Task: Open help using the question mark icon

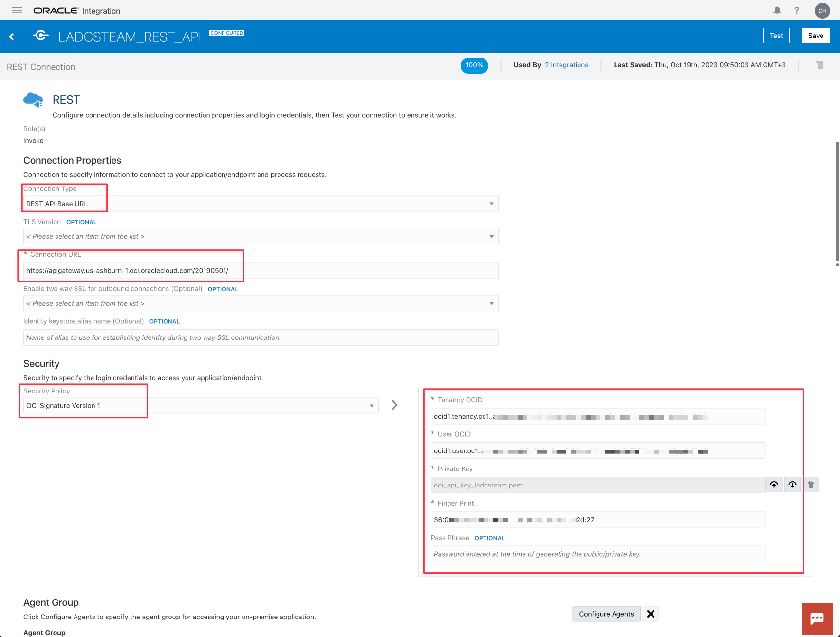Action: point(797,10)
